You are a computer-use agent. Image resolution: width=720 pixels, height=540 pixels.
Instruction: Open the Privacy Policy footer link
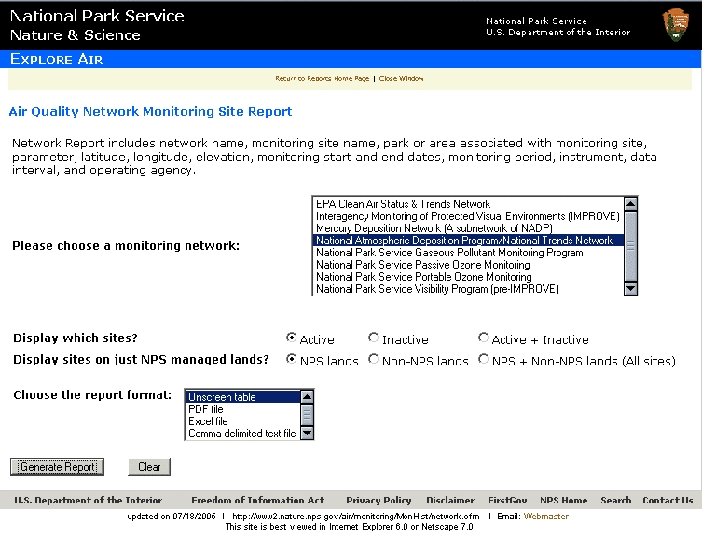[378, 500]
